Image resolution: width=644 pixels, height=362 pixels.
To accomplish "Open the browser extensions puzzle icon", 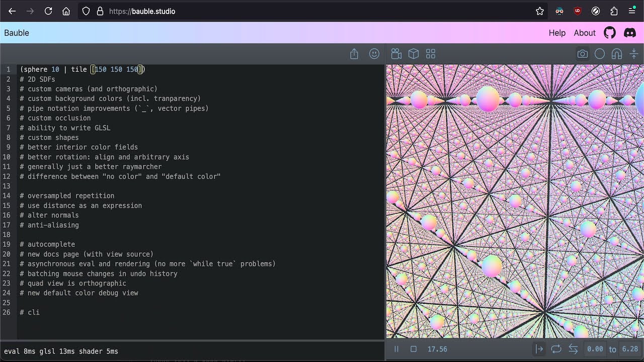I will (x=614, y=11).
